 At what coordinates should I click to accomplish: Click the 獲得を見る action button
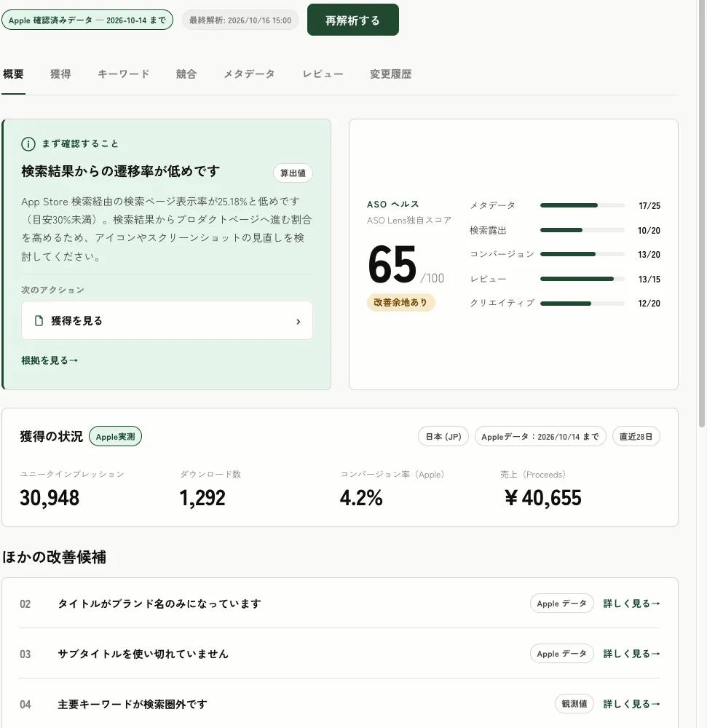click(x=167, y=320)
